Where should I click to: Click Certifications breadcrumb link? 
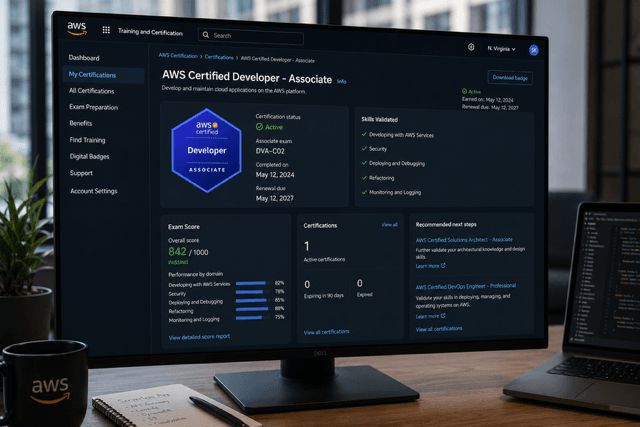(219, 57)
